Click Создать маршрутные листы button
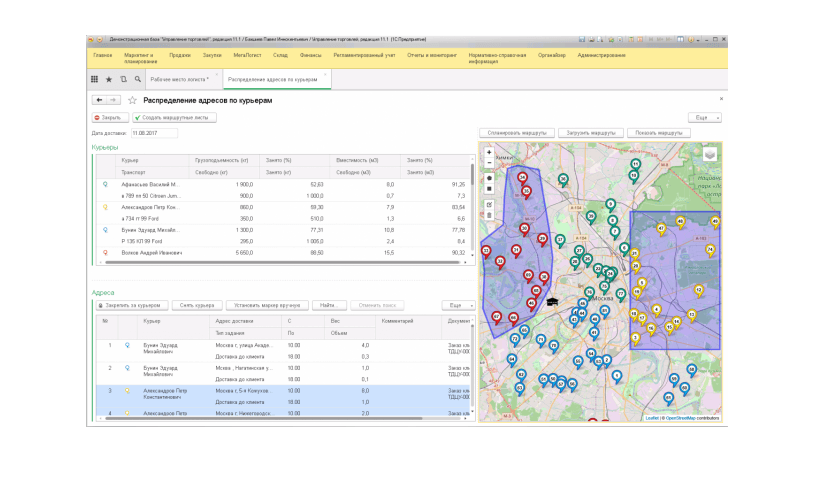The width and height of the screenshot is (814, 496). pos(174,118)
